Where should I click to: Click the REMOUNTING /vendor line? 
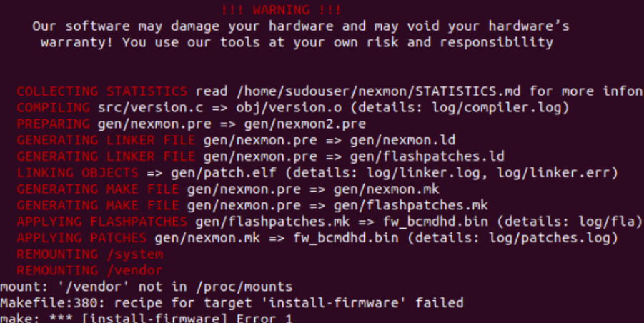[89, 270]
